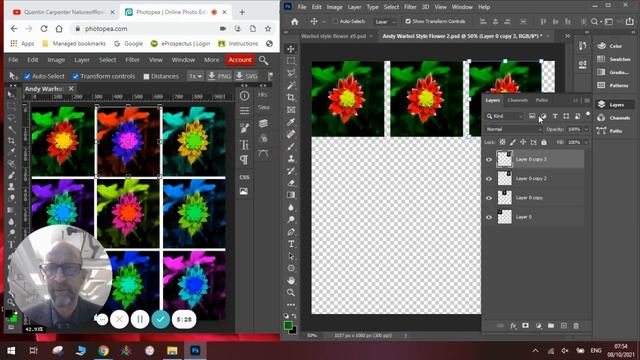640x360 pixels.
Task: Uncheck Auto-Select in Photopea options
Action: click(x=27, y=76)
